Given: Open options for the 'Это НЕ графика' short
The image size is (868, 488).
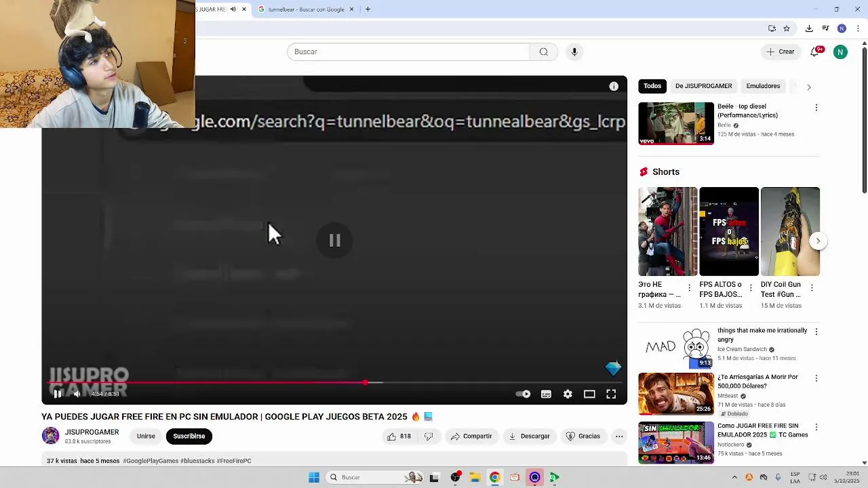Looking at the screenshot, I should (x=690, y=288).
